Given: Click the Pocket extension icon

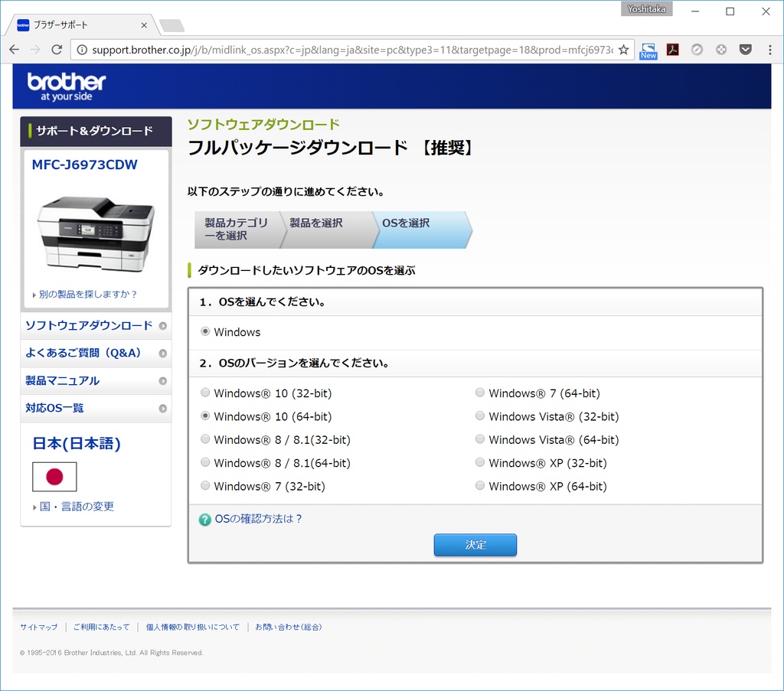Looking at the screenshot, I should (x=746, y=50).
